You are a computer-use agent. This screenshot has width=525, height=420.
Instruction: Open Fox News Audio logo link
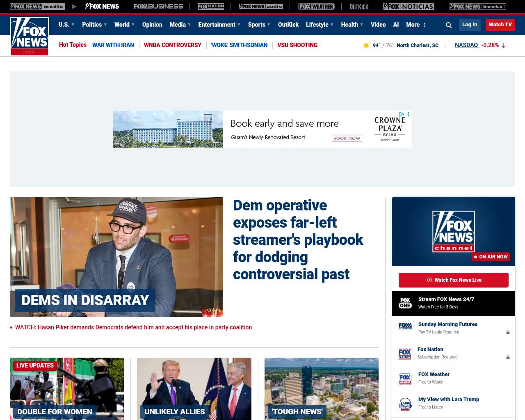click(261, 7)
